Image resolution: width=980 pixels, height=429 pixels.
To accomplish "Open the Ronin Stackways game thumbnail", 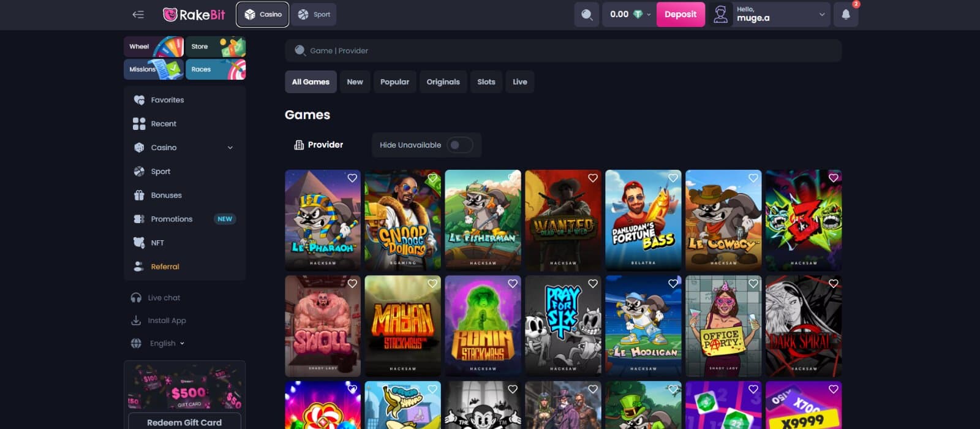I will [x=483, y=326].
